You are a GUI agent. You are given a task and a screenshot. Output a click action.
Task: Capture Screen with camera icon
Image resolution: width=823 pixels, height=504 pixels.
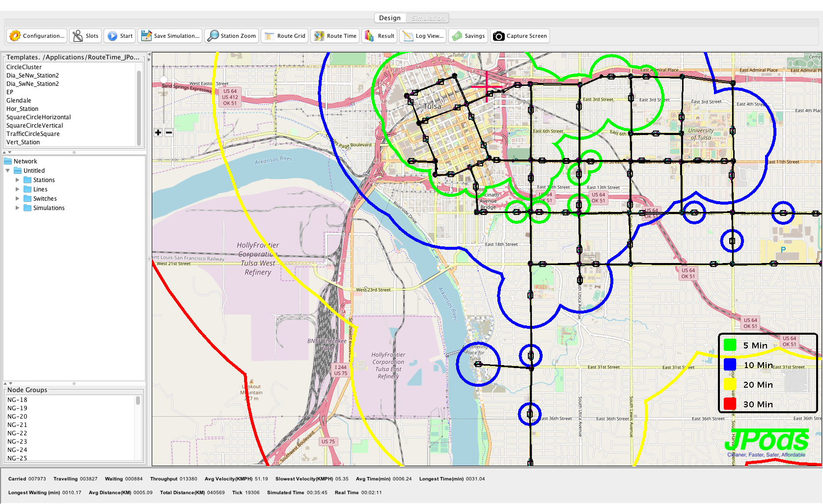tap(498, 36)
